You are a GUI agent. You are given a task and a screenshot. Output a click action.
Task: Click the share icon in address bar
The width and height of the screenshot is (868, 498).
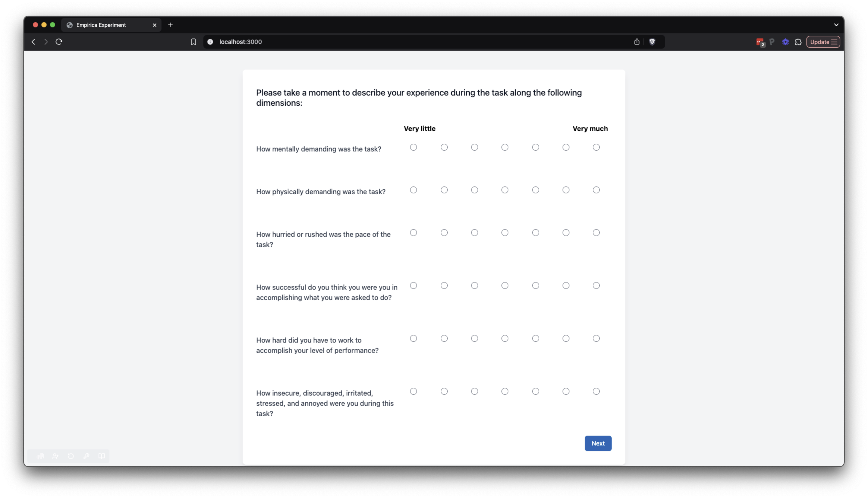click(x=637, y=42)
